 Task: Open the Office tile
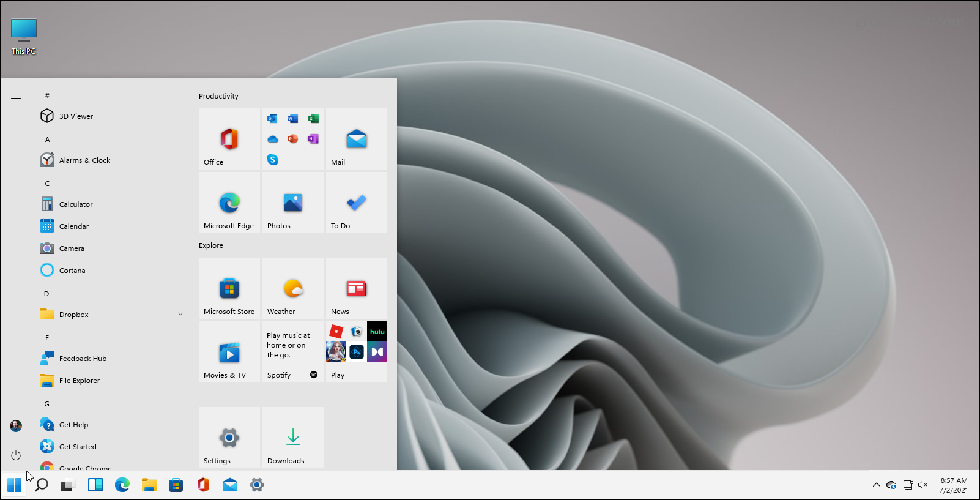coord(229,139)
